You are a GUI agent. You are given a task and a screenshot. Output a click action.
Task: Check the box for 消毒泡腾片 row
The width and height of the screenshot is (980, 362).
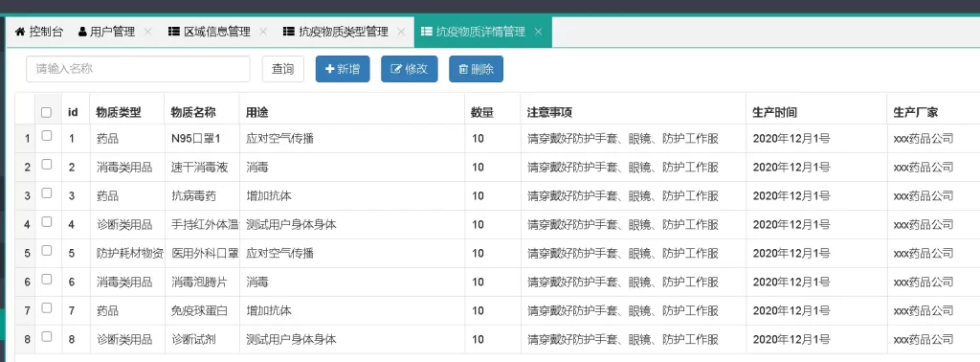[46, 280]
